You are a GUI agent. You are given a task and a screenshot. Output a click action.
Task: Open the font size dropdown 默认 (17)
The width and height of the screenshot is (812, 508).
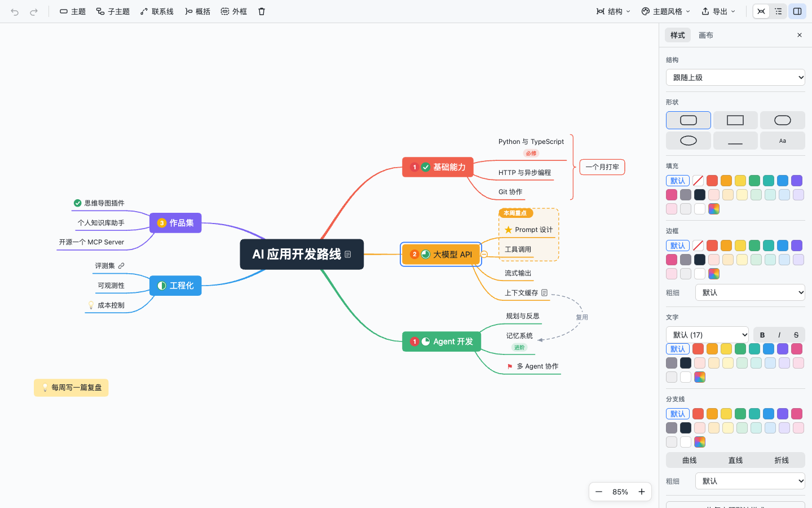(707, 335)
